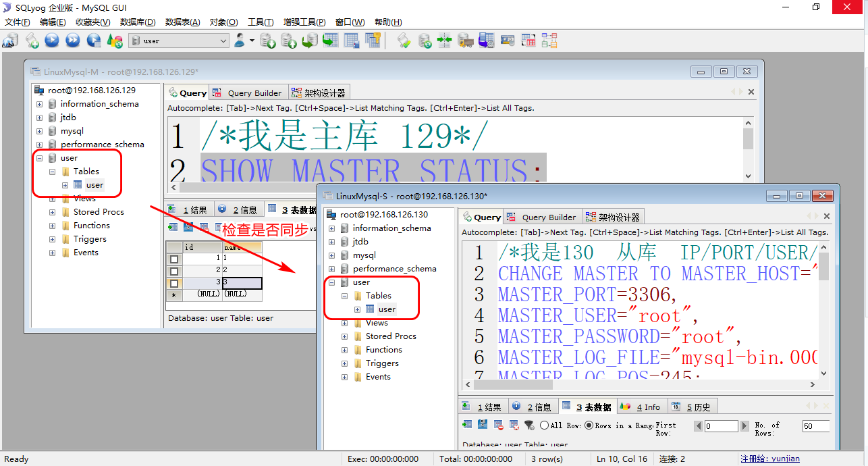
Task: Click the filter funnel icon in LinuxMysql-S
Action: [530, 425]
